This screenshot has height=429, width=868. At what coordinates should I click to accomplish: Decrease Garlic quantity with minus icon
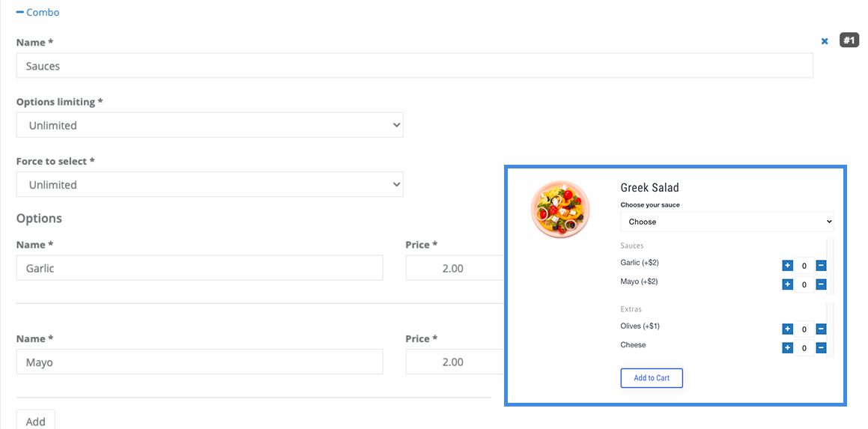point(822,266)
